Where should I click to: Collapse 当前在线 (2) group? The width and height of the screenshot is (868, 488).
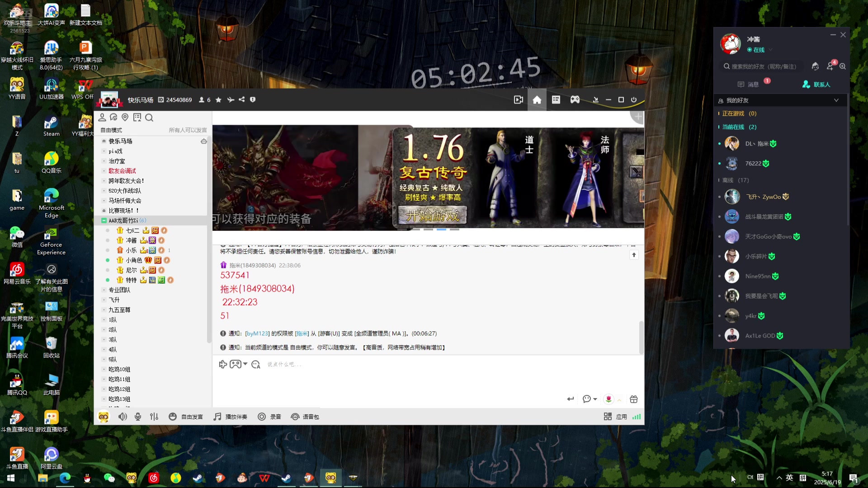(x=739, y=127)
